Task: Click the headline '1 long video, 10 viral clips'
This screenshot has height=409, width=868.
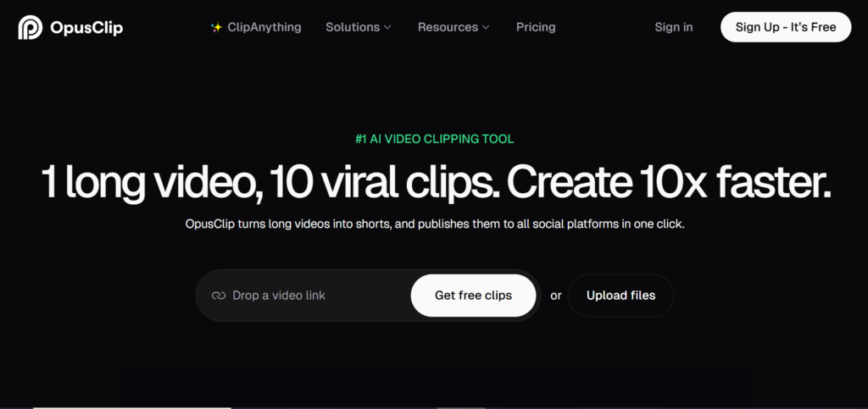Action: pyautogui.click(x=270, y=182)
